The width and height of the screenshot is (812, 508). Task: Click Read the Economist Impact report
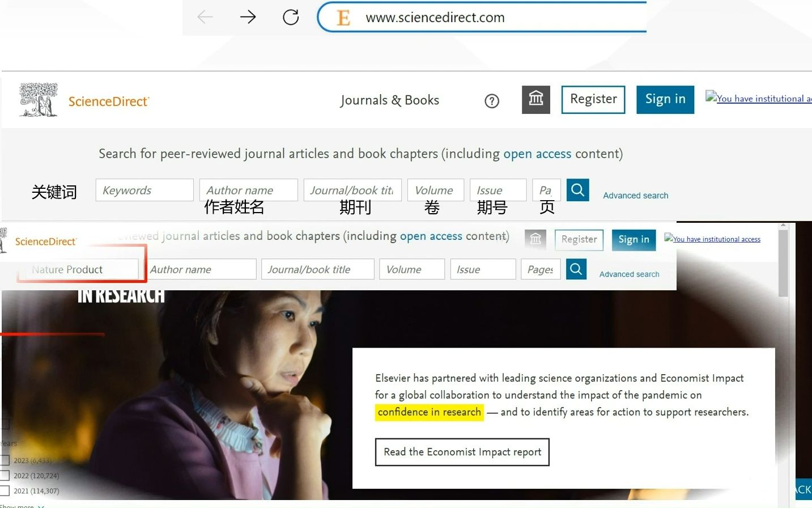pos(462,452)
